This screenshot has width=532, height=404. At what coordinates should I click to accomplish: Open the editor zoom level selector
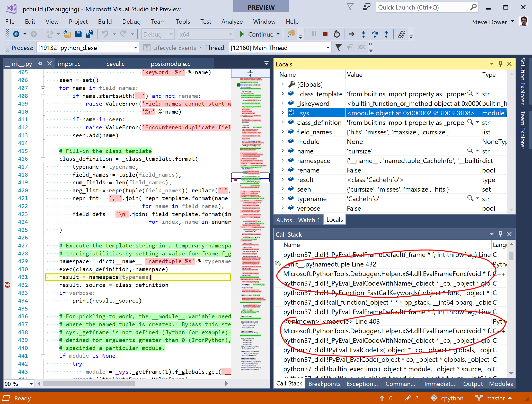pyautogui.click(x=18, y=384)
